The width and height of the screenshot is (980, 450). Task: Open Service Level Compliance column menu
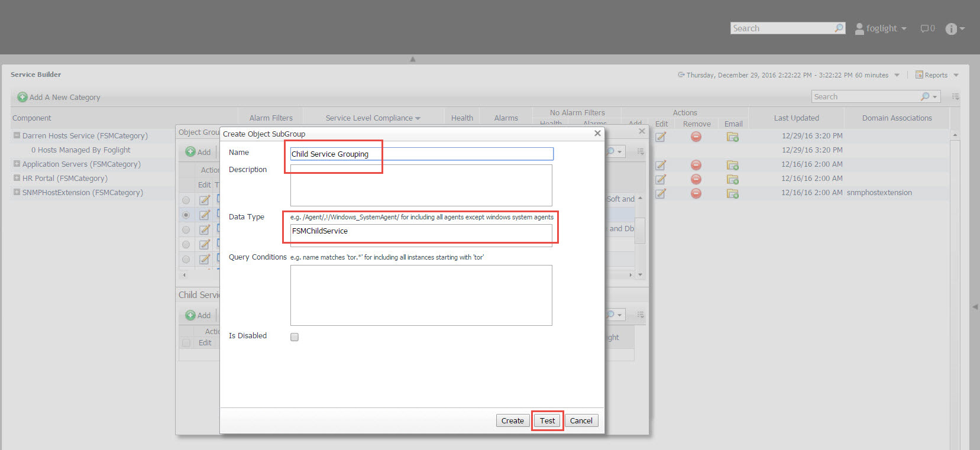point(418,118)
